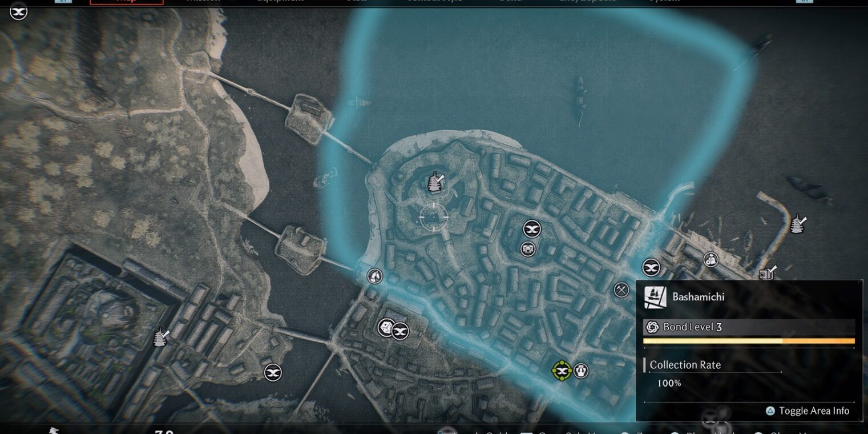This screenshot has width=868, height=434.
Task: Select the banner icon above the shrine gate
Action: click(x=532, y=230)
